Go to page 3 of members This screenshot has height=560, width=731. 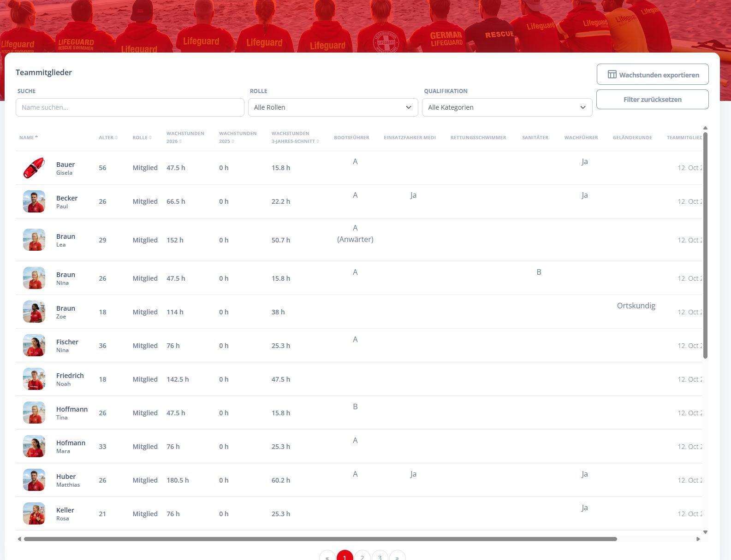click(x=380, y=557)
